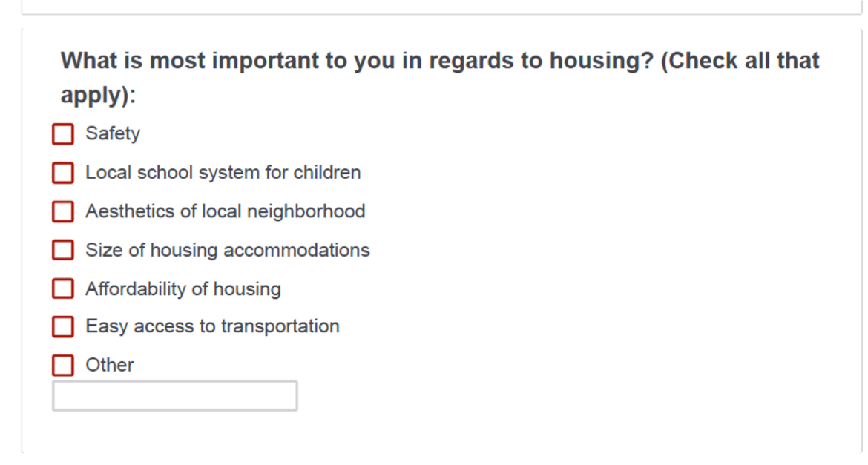Viewport: 868px width, 465px height.
Task: Click the partially visible panel above the question
Action: (x=434, y=6)
